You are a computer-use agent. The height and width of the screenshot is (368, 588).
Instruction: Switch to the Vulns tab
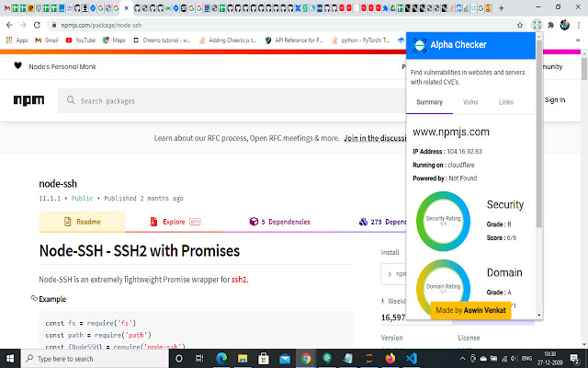coord(470,102)
